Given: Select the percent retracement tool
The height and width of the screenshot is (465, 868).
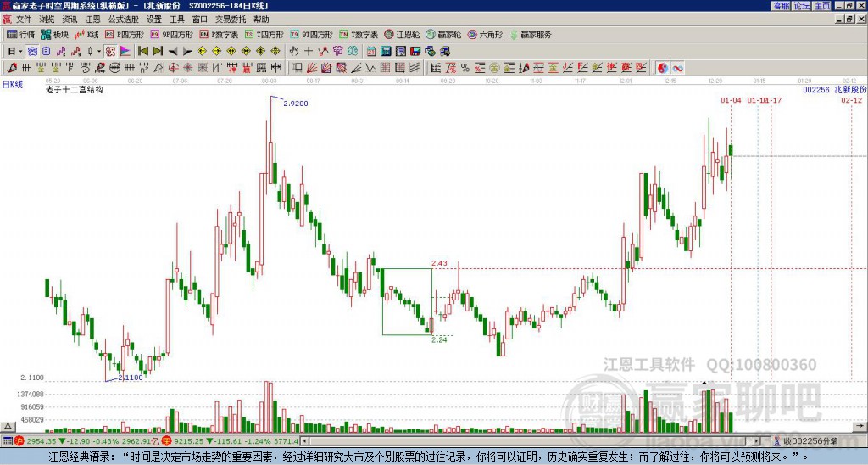Looking at the screenshot, I should pyautogui.click(x=465, y=68).
